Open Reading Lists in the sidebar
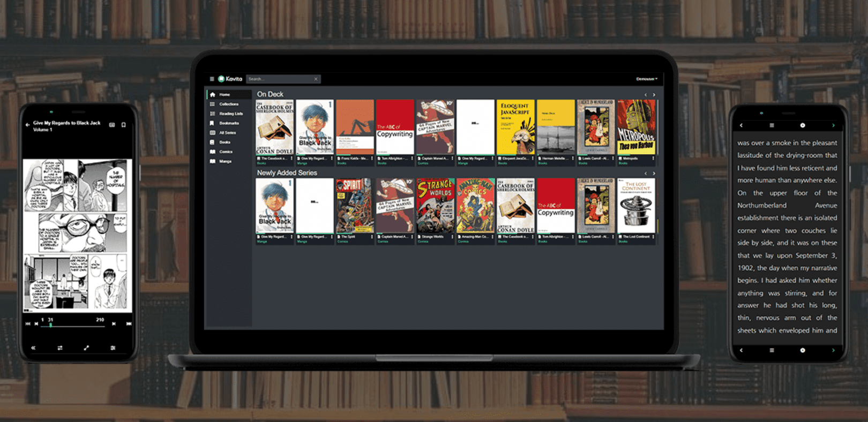The height and width of the screenshot is (422, 868). tap(230, 114)
